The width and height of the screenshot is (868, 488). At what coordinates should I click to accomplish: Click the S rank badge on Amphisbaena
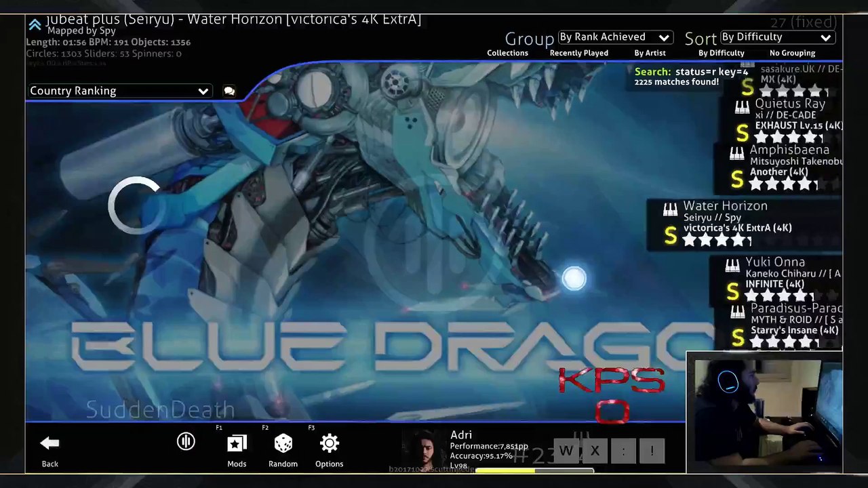(737, 180)
